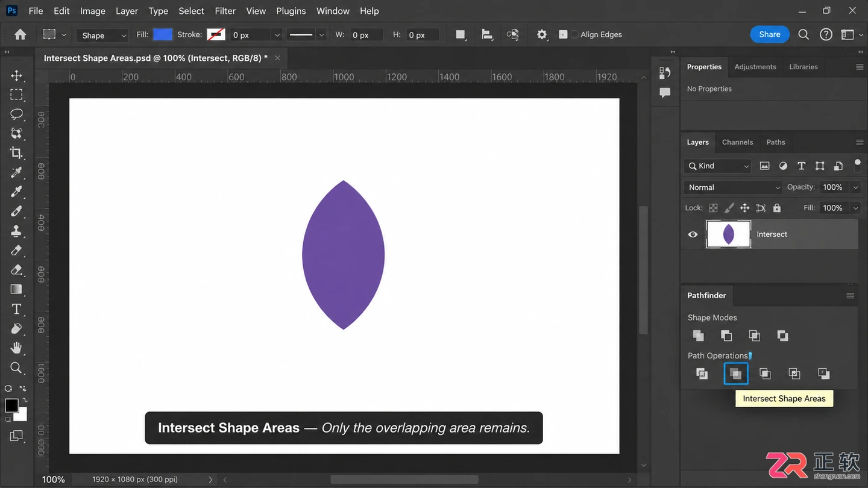Select the Crop tool
This screenshot has width=868, height=488.
pyautogui.click(x=17, y=153)
